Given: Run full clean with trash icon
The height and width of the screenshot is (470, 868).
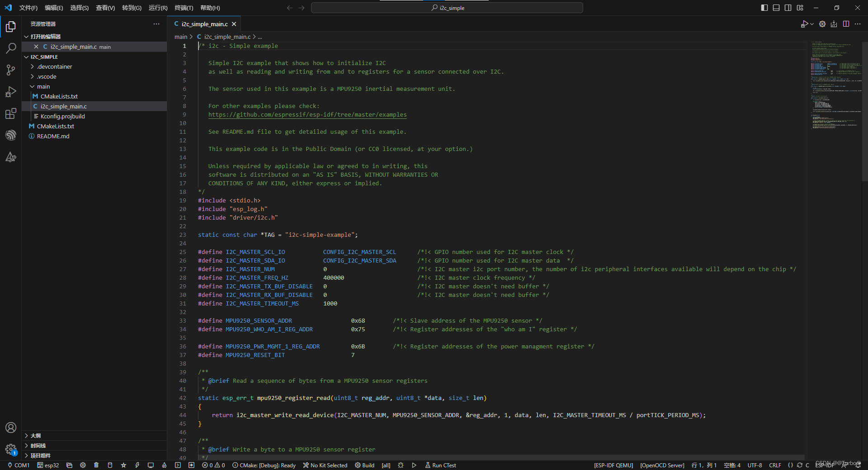Looking at the screenshot, I should (96, 465).
